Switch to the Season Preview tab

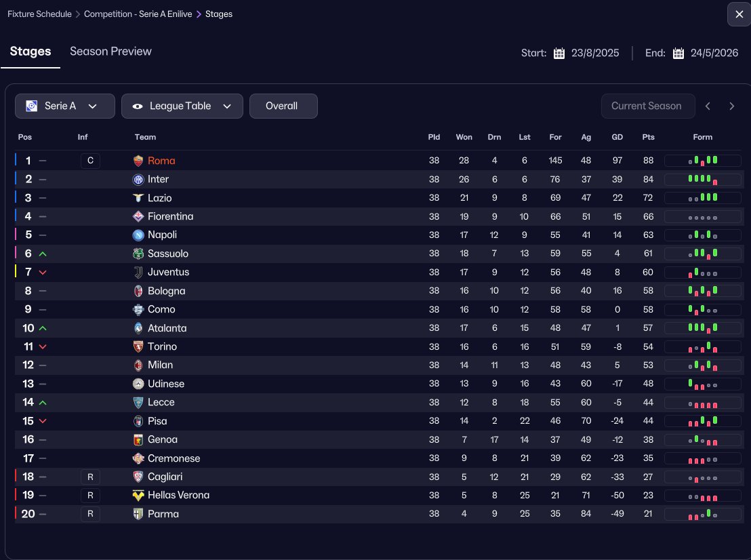(x=110, y=52)
